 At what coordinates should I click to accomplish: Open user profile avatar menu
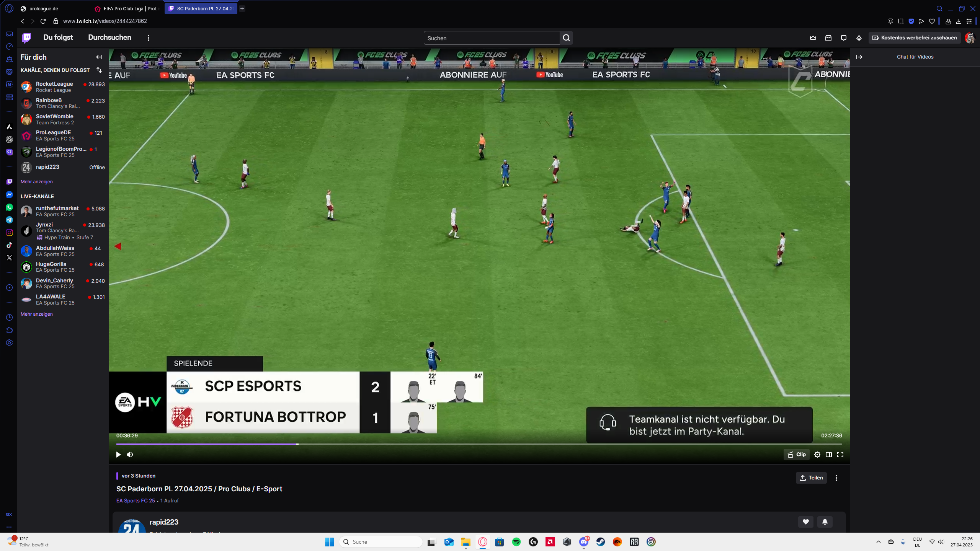pyautogui.click(x=970, y=37)
